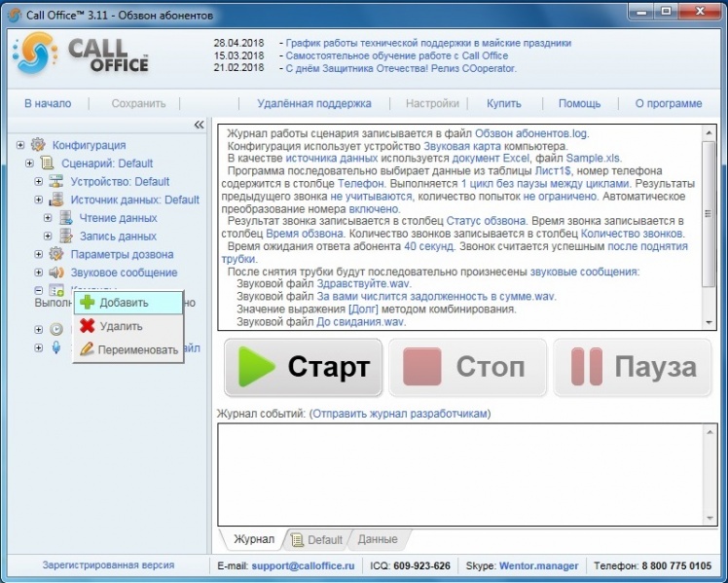Viewport: 728px width, 583px height.
Task: Switch to the Данные tab
Action: 378,539
